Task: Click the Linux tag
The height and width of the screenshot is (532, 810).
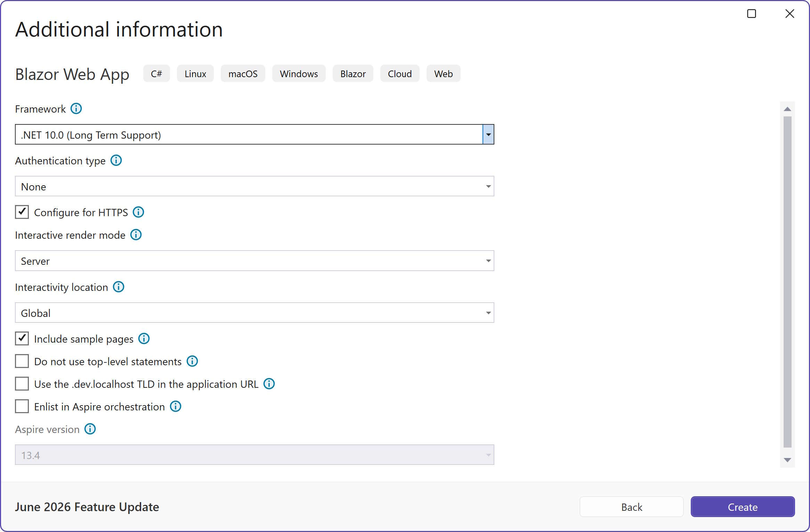Action: coord(195,74)
